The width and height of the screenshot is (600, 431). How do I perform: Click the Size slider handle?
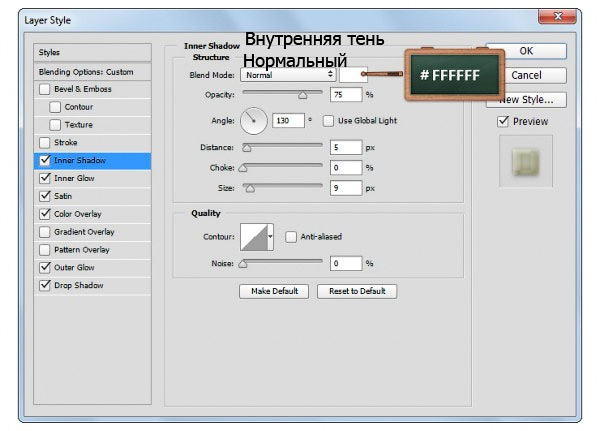click(x=250, y=188)
